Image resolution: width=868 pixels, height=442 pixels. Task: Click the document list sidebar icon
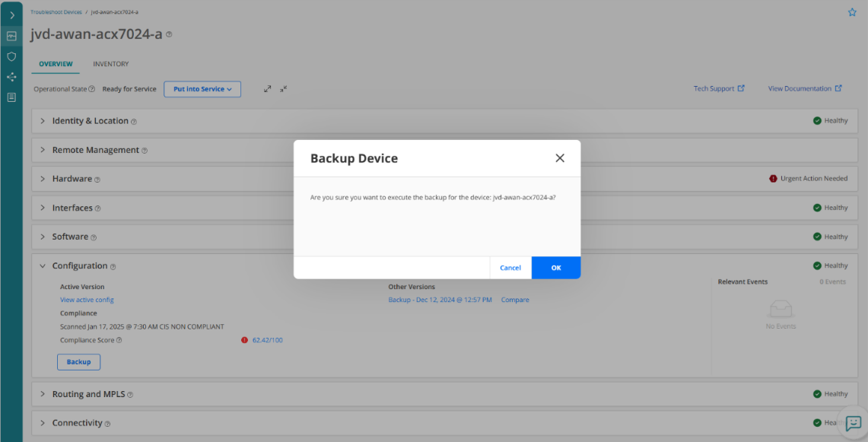[11, 97]
